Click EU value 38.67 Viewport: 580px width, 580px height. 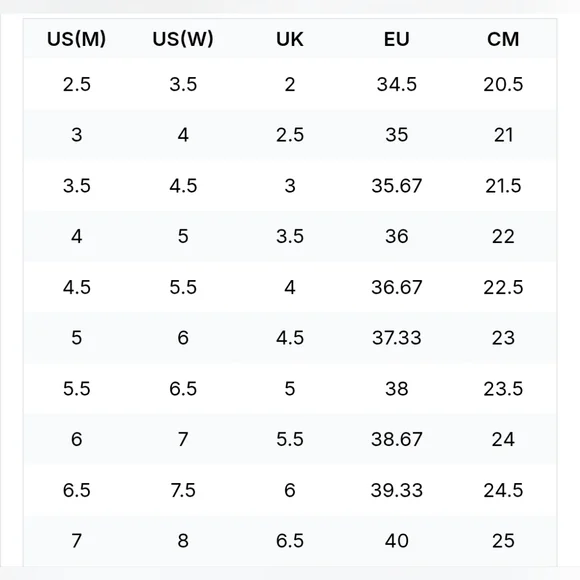click(x=397, y=439)
